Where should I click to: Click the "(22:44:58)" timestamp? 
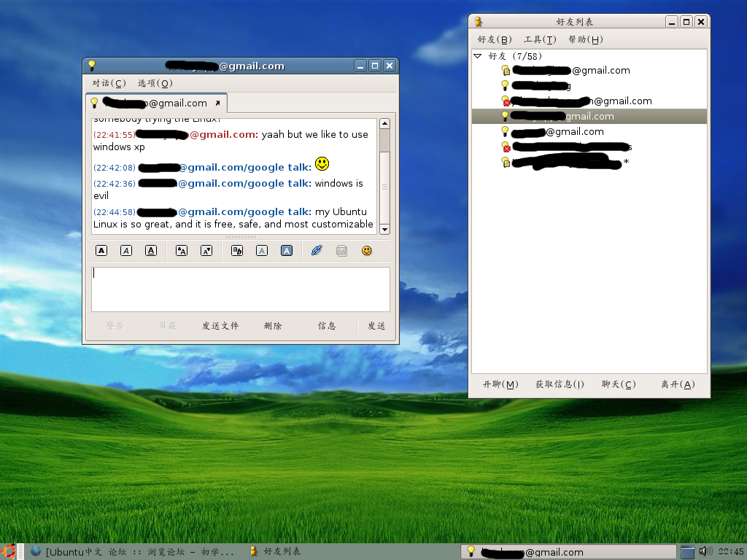[115, 212]
